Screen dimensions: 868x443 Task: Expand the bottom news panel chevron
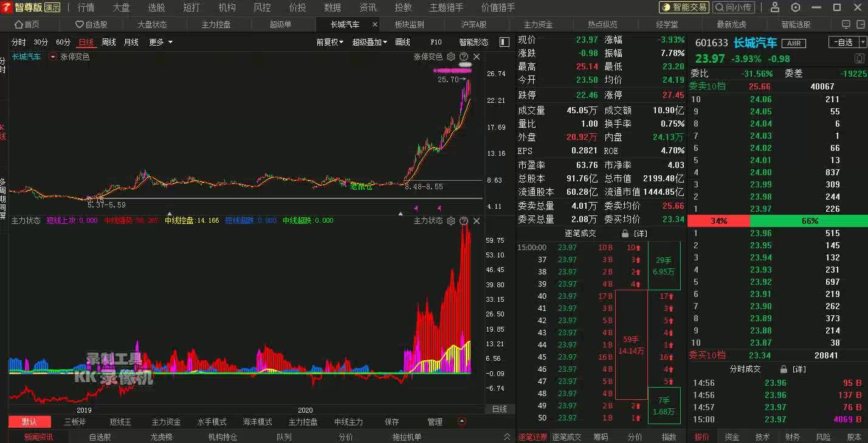pyautogui.click(x=508, y=437)
